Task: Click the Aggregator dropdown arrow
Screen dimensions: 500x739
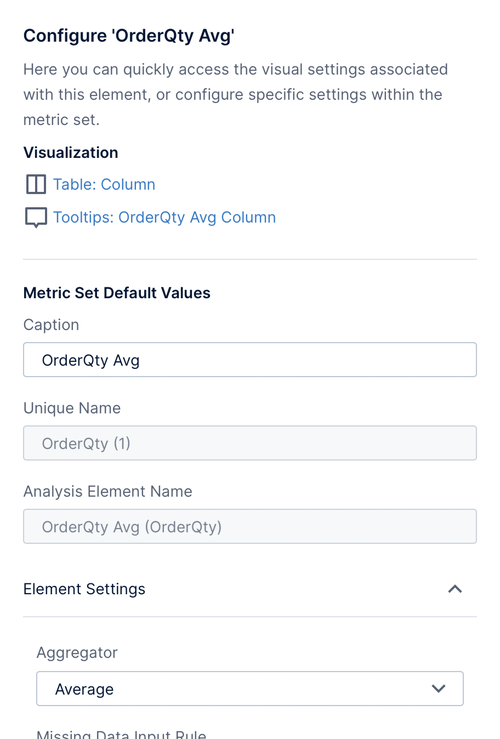Action: (438, 689)
